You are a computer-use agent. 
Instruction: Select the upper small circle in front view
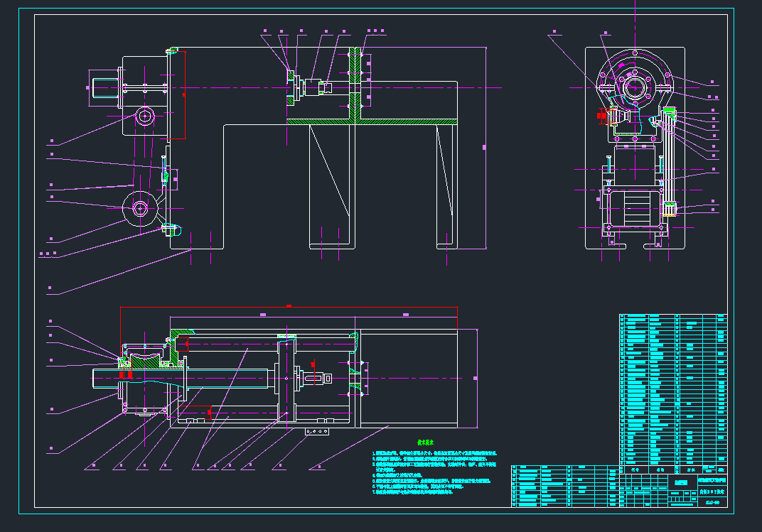pos(146,116)
